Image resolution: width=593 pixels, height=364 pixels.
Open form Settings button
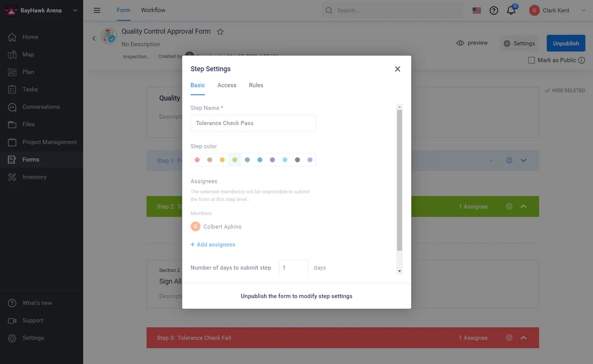(519, 43)
